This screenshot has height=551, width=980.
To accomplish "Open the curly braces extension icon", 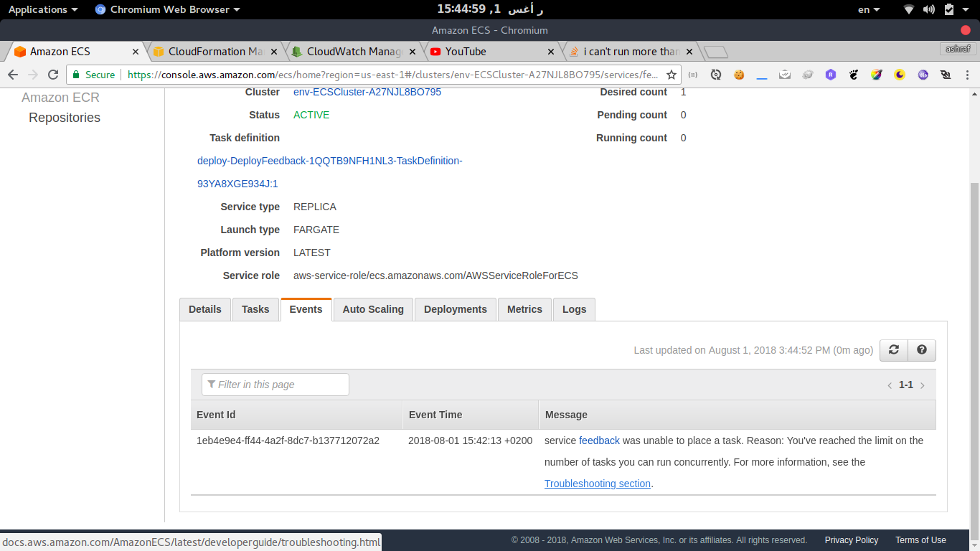I will pos(693,75).
